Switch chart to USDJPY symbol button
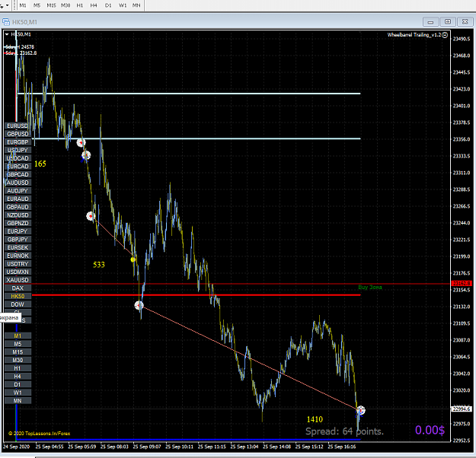 coord(18,150)
